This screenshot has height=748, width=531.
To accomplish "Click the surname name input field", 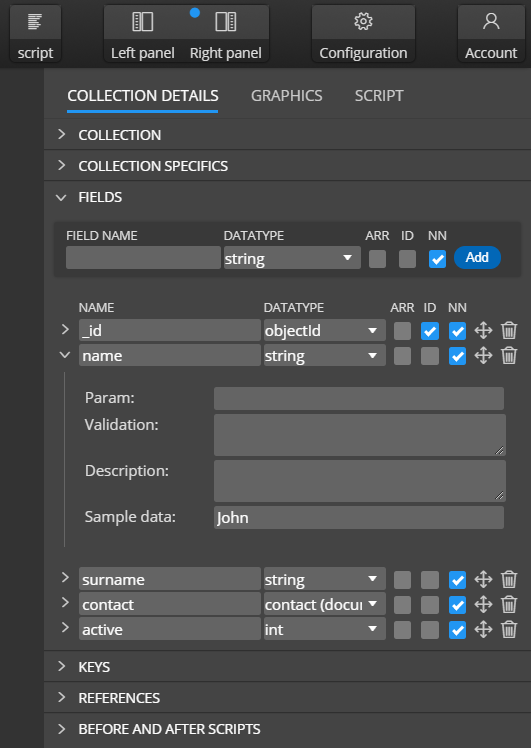I will (170, 580).
